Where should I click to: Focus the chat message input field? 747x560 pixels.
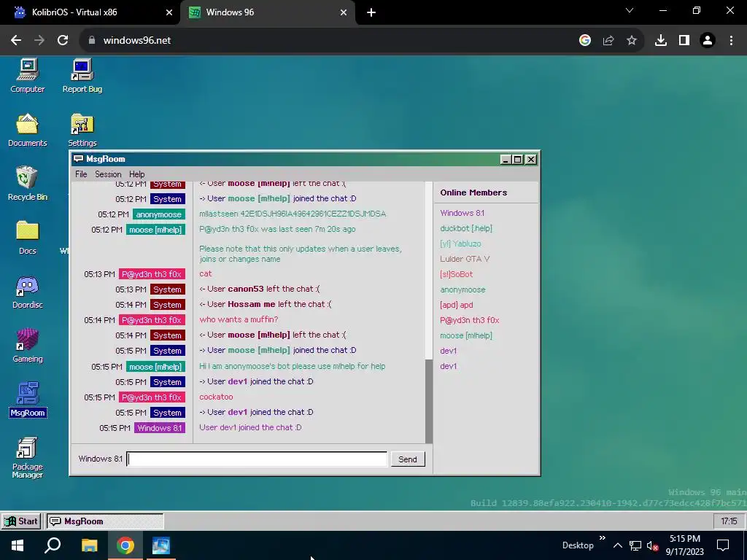pos(257,459)
